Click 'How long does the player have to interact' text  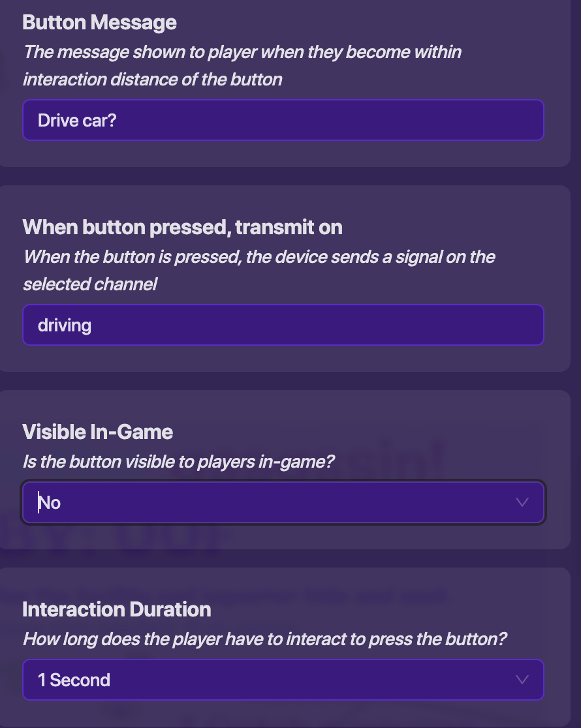264,639
